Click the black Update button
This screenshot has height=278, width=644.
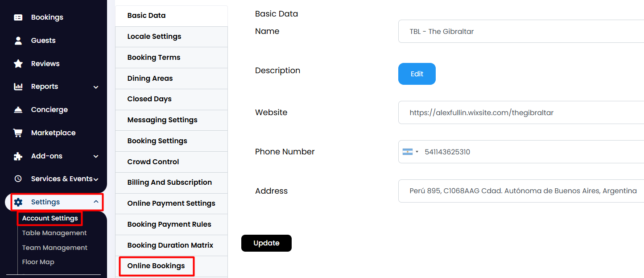tap(266, 243)
